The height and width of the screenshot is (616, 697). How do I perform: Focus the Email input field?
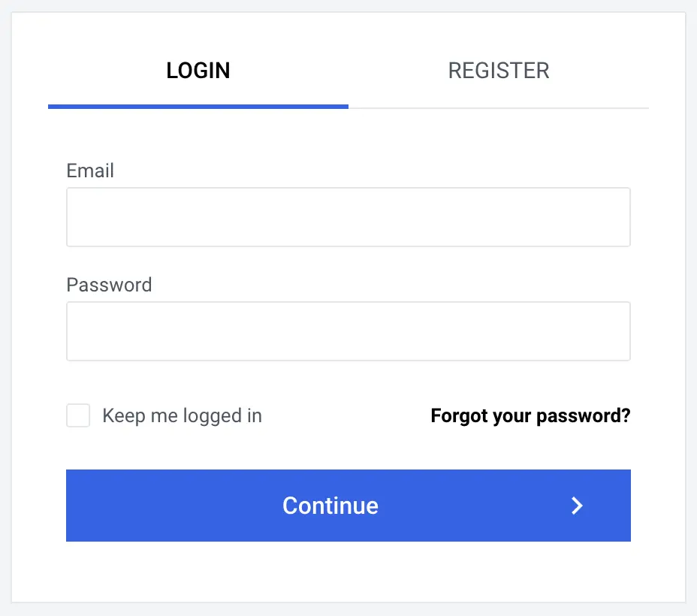(348, 217)
